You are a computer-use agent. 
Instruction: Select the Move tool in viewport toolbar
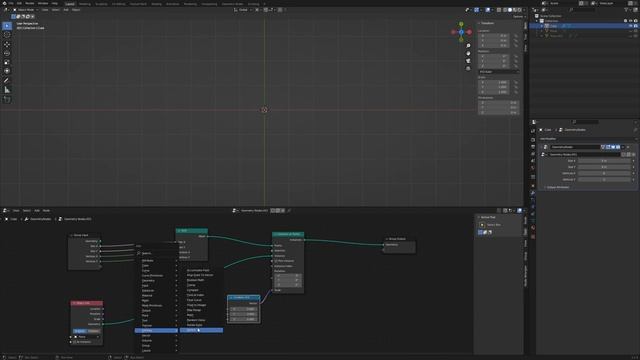click(7, 44)
